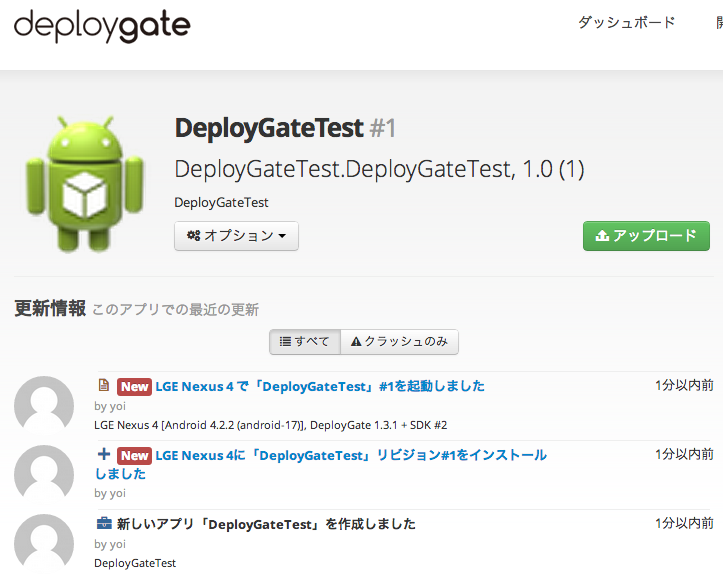
Task: Click the text 'DeployGateTest.DeployGateTest, 1.0 (1)'
Action: click(x=379, y=169)
